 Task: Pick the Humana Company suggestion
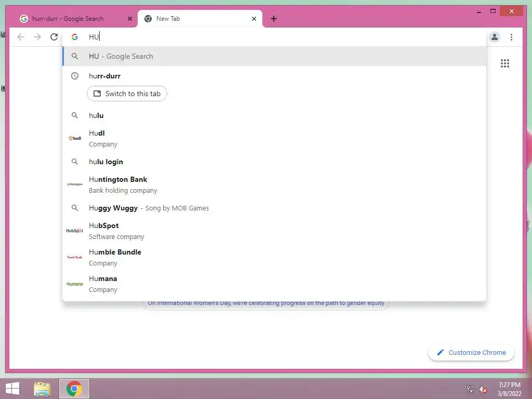[274, 284]
